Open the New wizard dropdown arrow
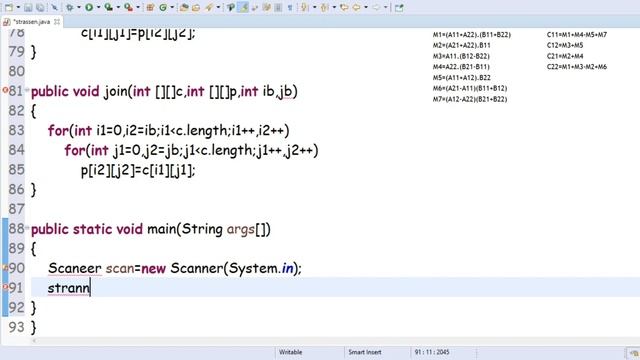Image resolution: width=640 pixels, height=360 pixels. pos(18,7)
